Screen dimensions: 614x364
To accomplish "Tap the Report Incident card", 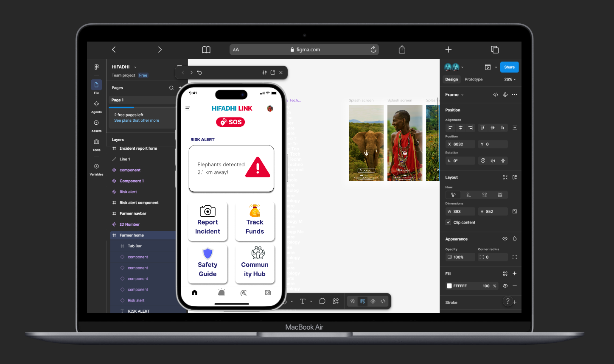I will tap(207, 221).
